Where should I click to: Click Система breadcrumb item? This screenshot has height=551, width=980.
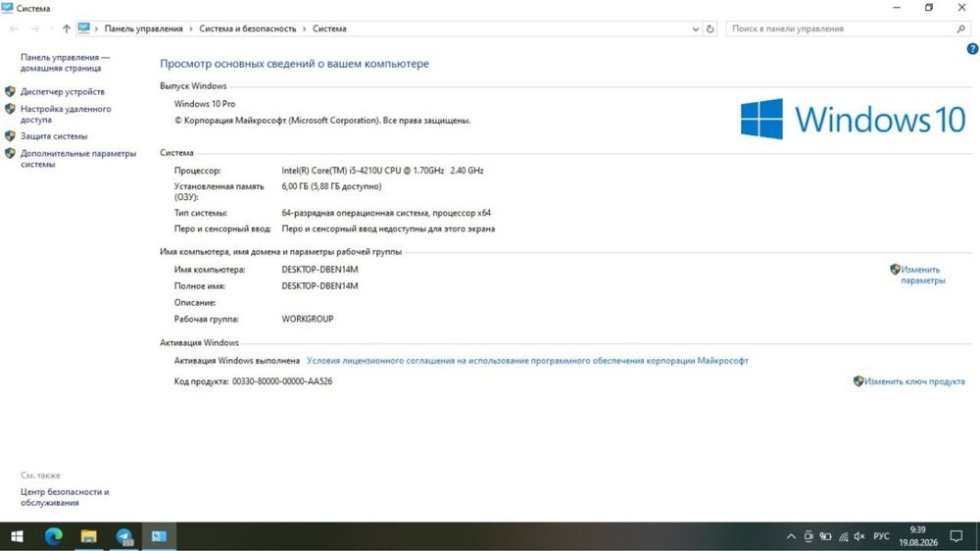click(x=329, y=28)
